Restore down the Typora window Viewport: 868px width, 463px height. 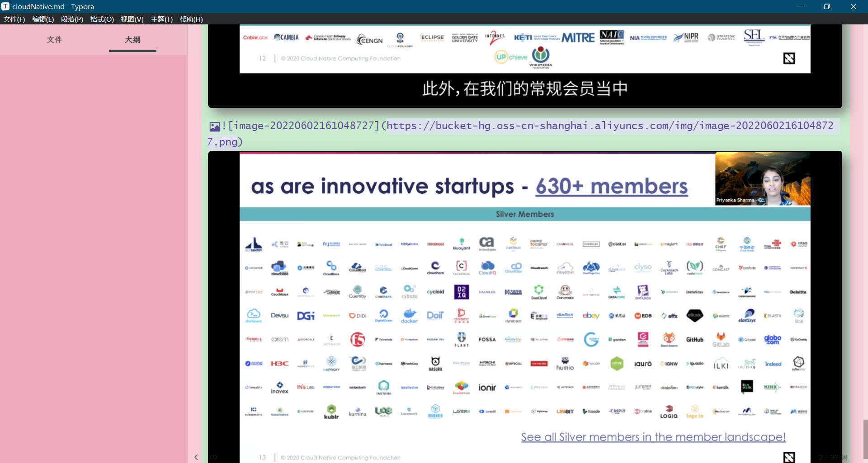click(x=827, y=6)
